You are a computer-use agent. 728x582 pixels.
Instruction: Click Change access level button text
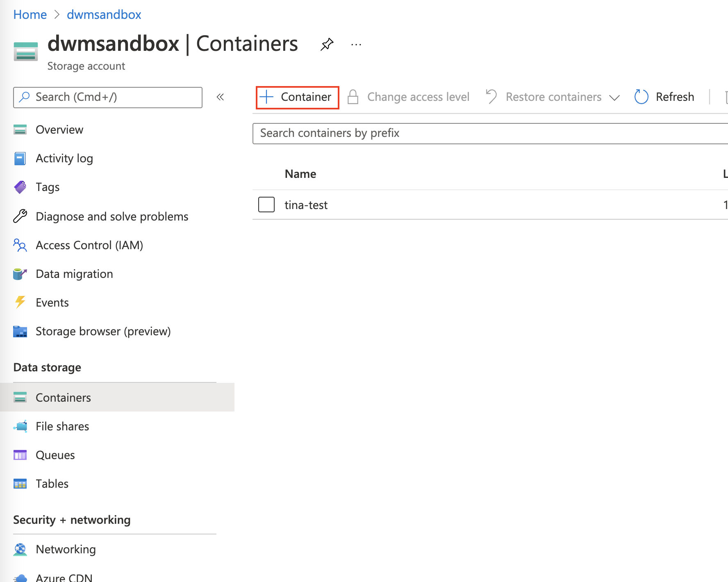point(418,97)
